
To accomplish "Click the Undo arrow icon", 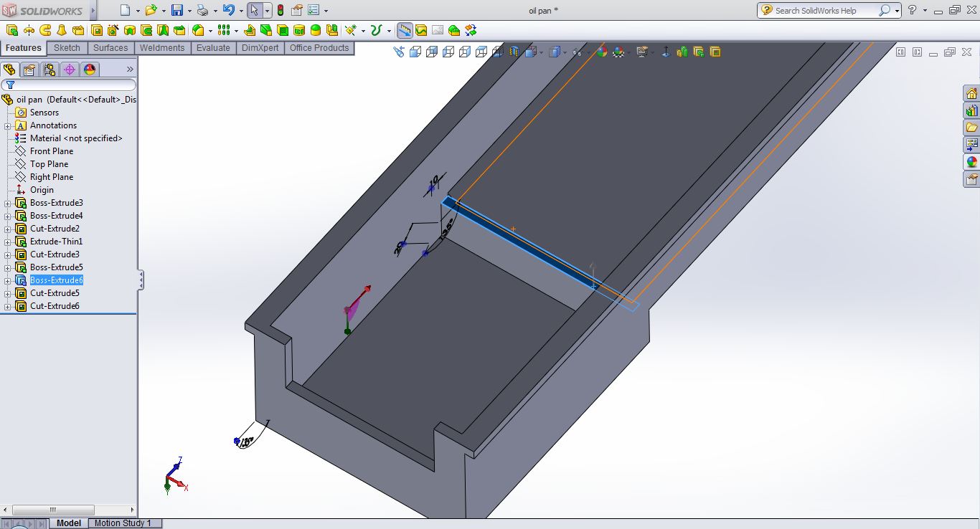I will 228,10.
